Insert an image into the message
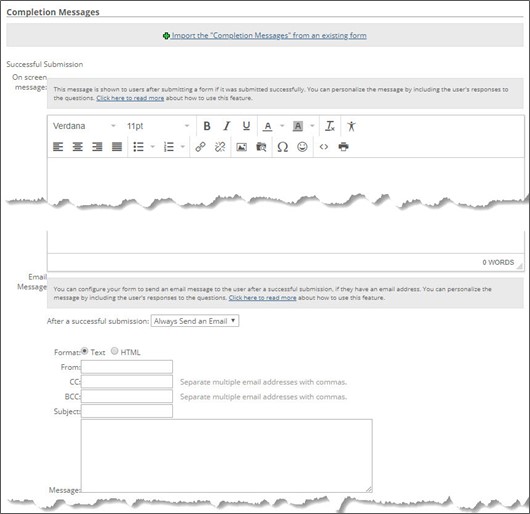Viewport: 530px width, 514px height. [x=241, y=147]
